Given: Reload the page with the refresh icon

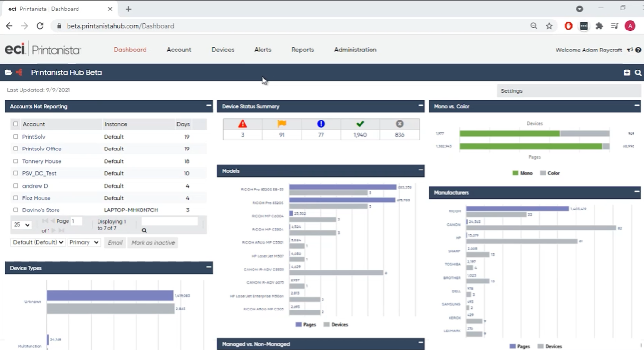Looking at the screenshot, I should point(40,26).
